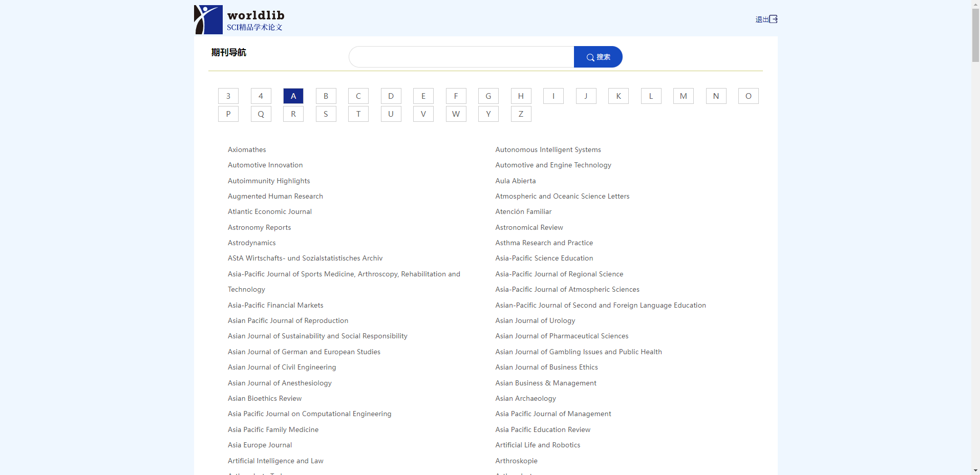Select the currently active letter A

[x=293, y=96]
